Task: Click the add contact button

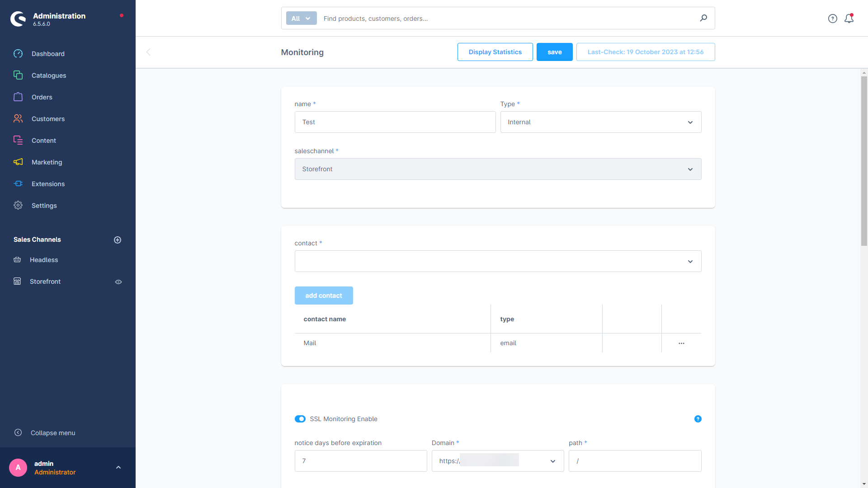Action: [324, 296]
